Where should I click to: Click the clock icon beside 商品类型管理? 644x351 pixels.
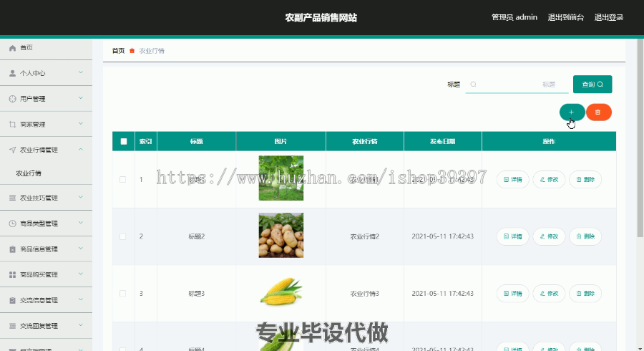click(12, 223)
